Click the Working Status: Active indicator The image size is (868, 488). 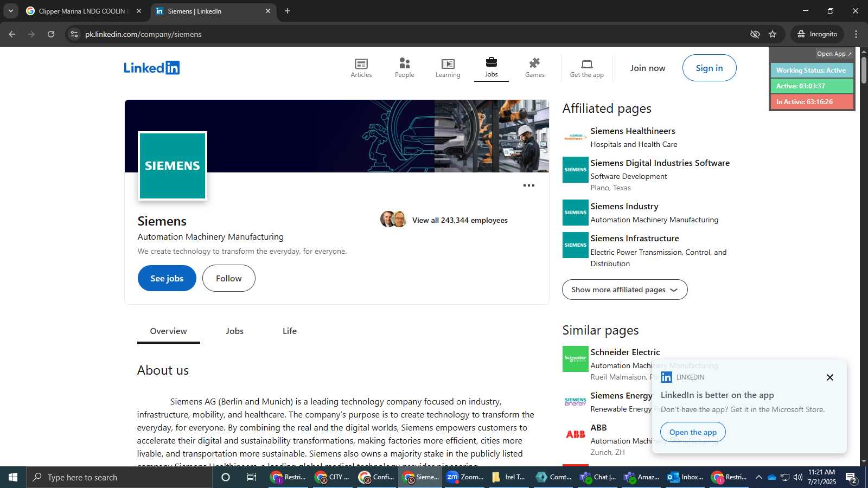click(812, 70)
